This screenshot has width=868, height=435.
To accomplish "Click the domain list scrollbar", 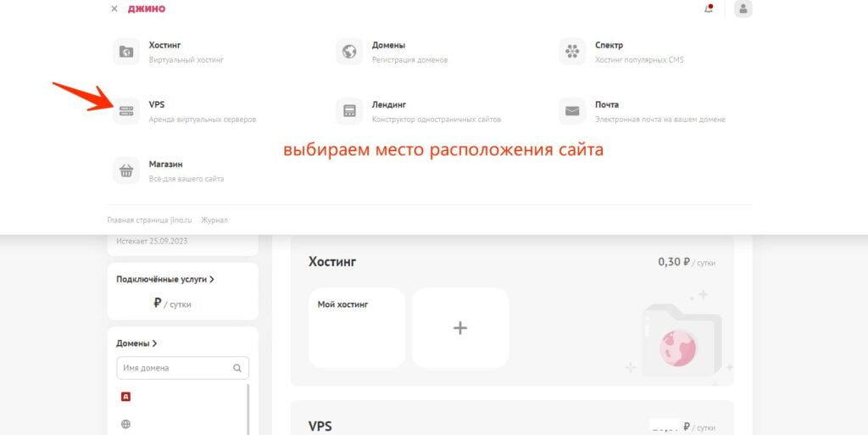I will pos(248,410).
